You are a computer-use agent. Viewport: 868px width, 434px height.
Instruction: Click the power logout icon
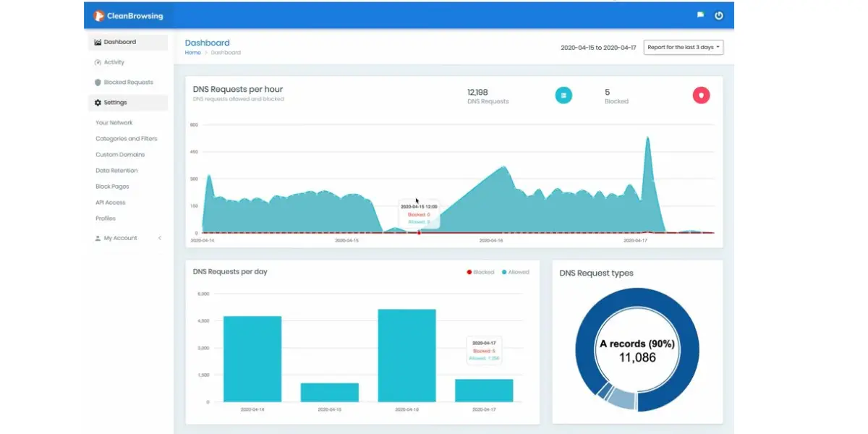pyautogui.click(x=719, y=15)
